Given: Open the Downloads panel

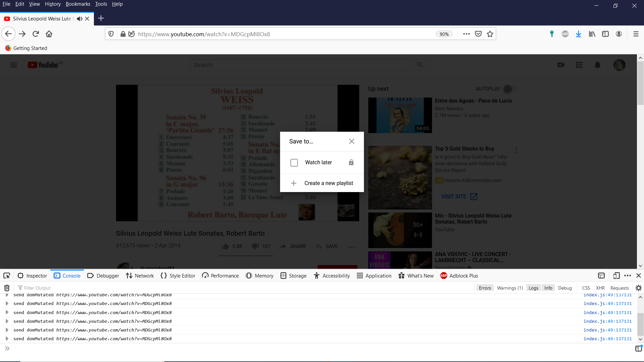Looking at the screenshot, I should point(579,34).
